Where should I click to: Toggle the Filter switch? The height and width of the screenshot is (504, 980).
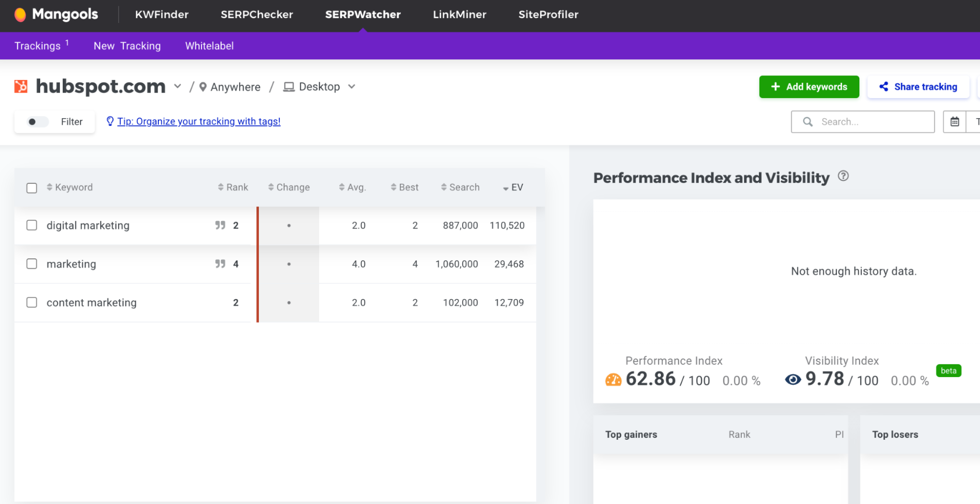[x=37, y=122]
